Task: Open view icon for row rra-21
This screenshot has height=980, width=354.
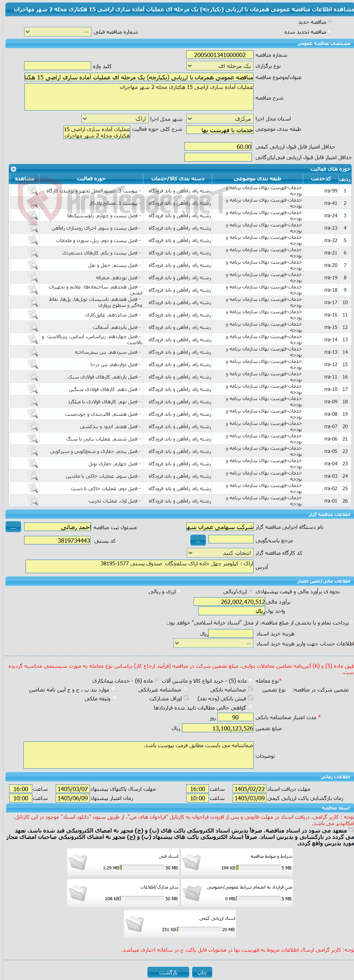Action: coord(33,253)
